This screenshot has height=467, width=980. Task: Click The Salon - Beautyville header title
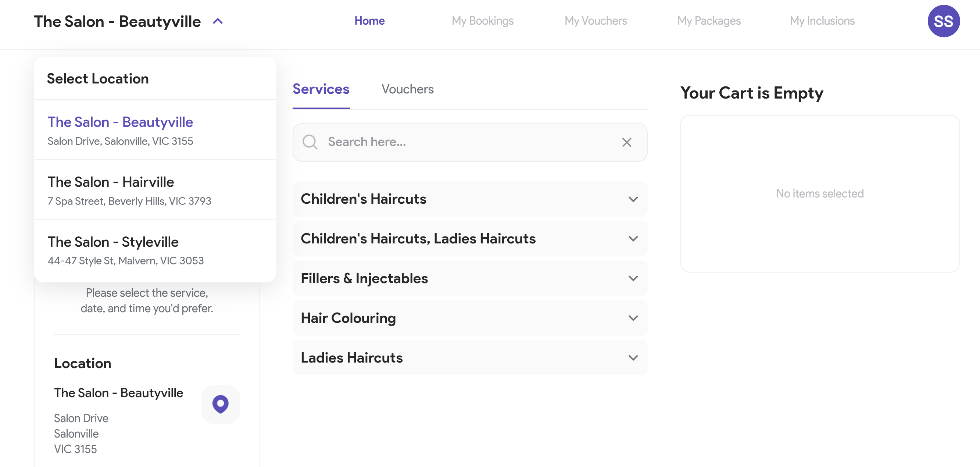[x=117, y=21]
